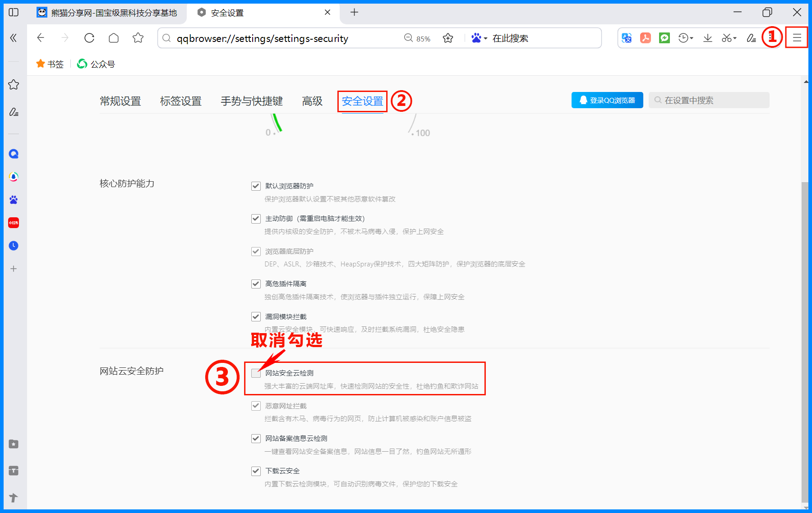
Task: Open the translate tool in the toolbar
Action: 626,38
